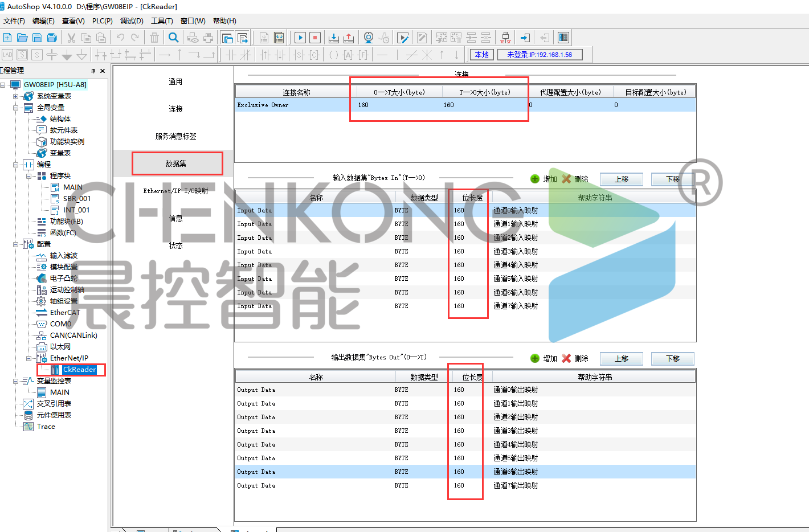This screenshot has width=809, height=532.
Task: Collapse the 程序块 tree node
Action: tap(29, 176)
